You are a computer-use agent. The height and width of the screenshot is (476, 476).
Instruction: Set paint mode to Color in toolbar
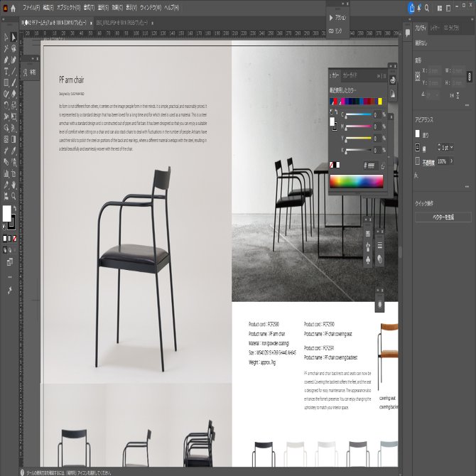[x=4, y=239]
